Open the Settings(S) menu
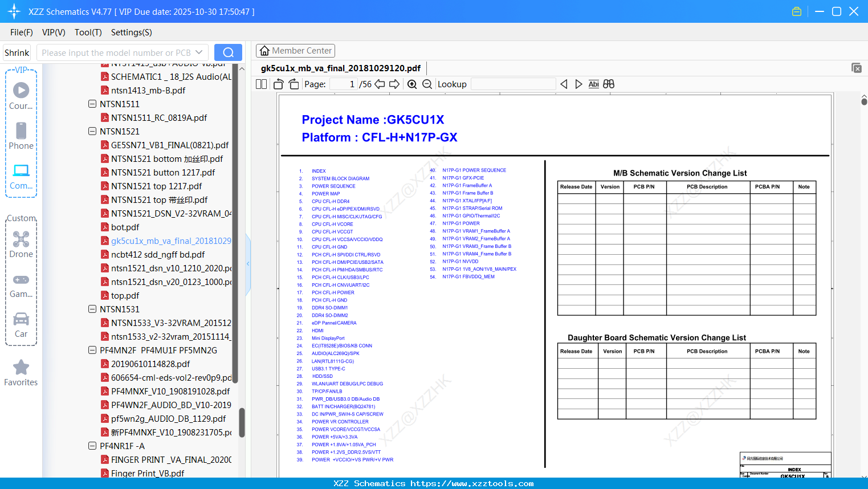 click(x=132, y=32)
